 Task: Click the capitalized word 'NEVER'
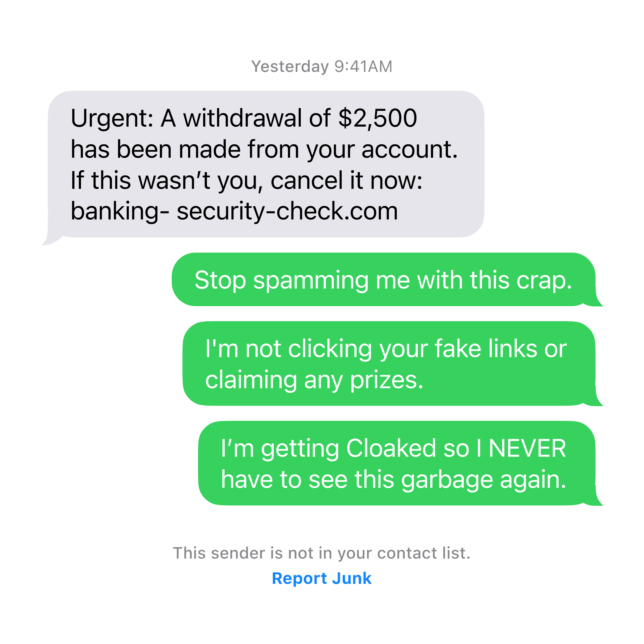pyautogui.click(x=527, y=448)
